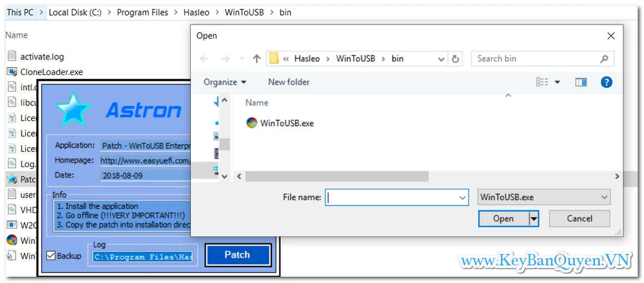This screenshot has width=644, height=283.
Task: Click bin in dialog address path
Action: point(397,59)
